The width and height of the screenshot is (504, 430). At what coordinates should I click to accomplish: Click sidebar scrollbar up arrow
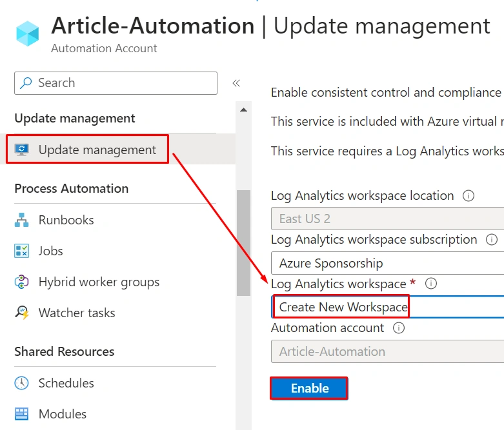point(244,110)
